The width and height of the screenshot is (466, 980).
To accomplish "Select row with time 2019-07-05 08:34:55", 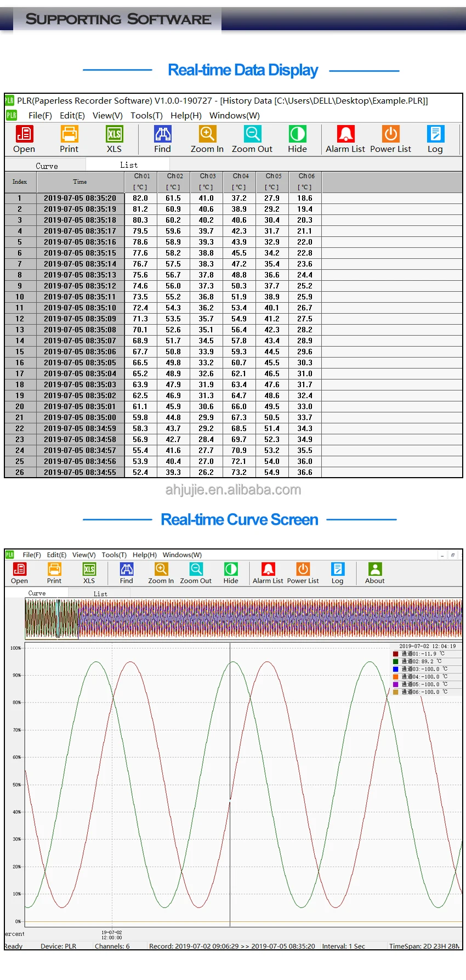I will pyautogui.click(x=234, y=472).
